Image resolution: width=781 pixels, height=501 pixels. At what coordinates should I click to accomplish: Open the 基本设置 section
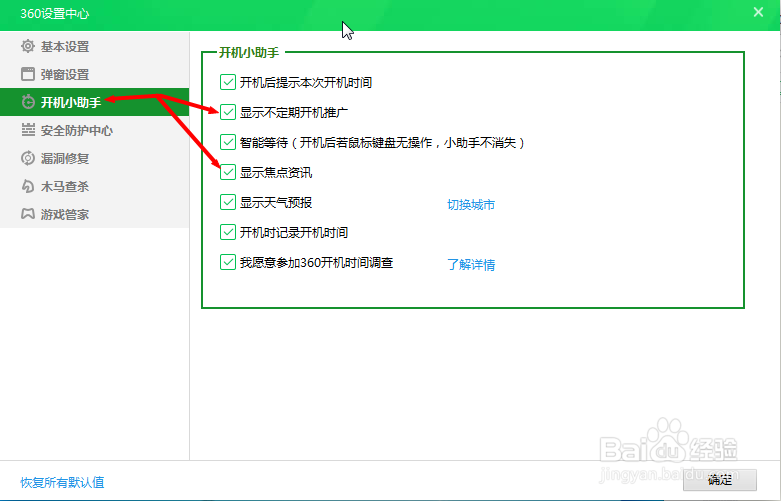pyautogui.click(x=95, y=46)
